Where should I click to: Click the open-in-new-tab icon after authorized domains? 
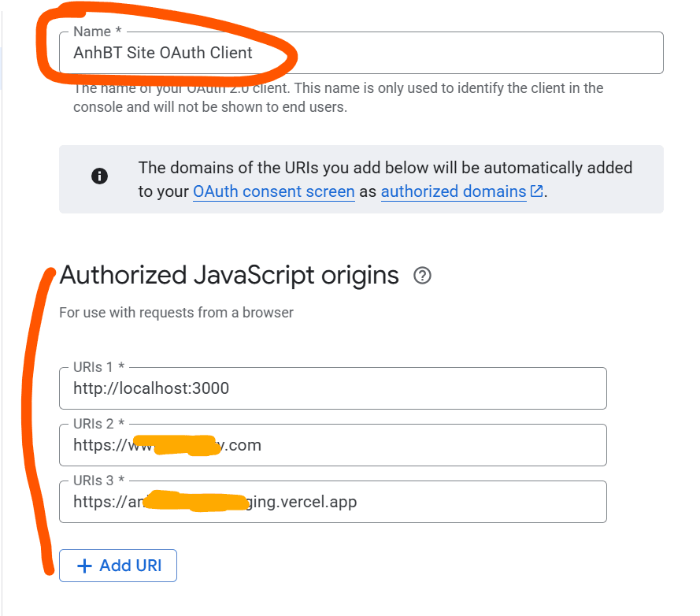coord(537,191)
